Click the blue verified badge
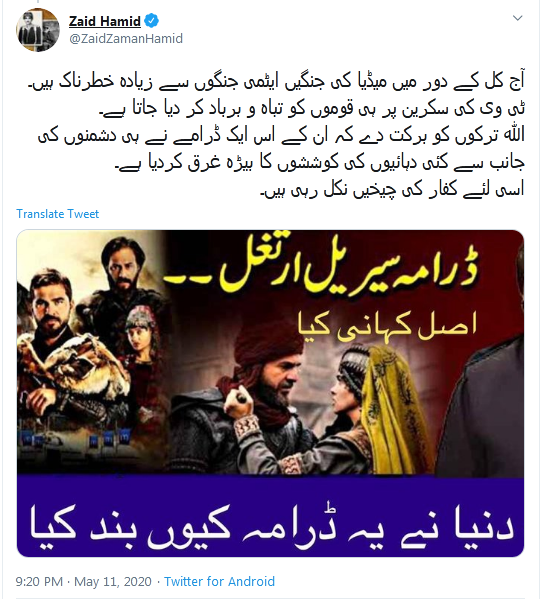Viewport: 540px width, 599px height. click(152, 21)
